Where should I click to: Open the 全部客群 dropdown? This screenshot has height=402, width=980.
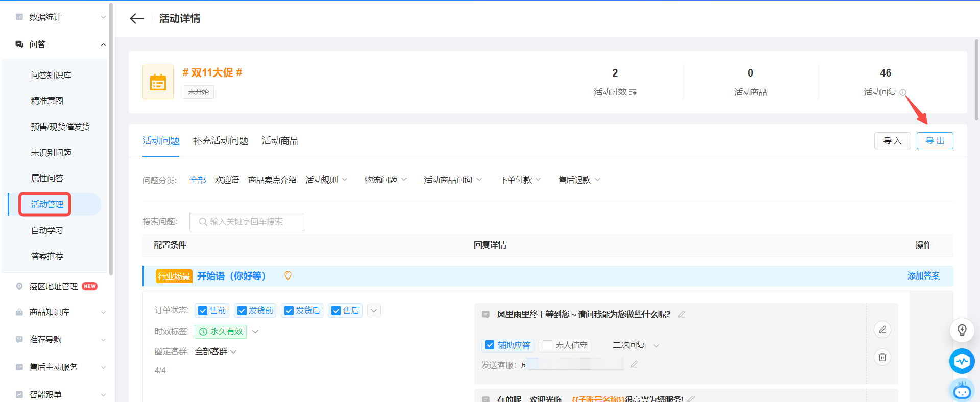pos(233,352)
